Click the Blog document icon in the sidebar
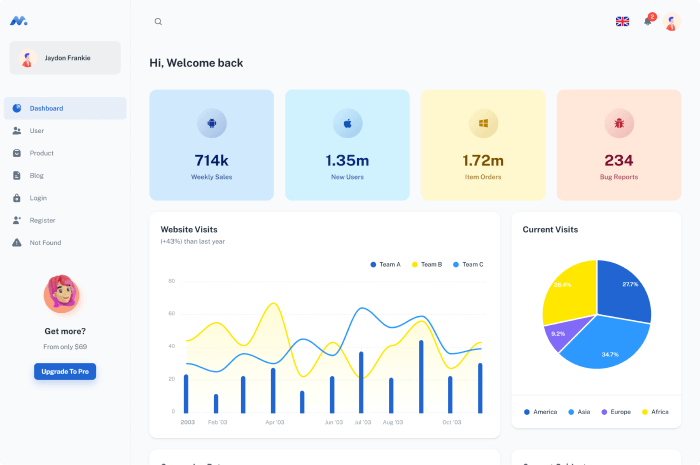700x465 pixels. pyautogui.click(x=17, y=175)
